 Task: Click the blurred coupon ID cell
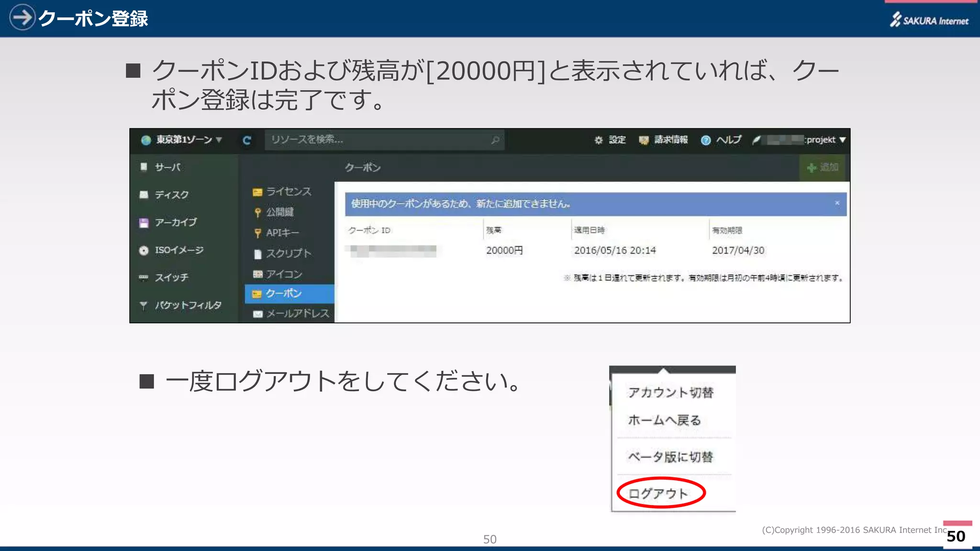392,251
